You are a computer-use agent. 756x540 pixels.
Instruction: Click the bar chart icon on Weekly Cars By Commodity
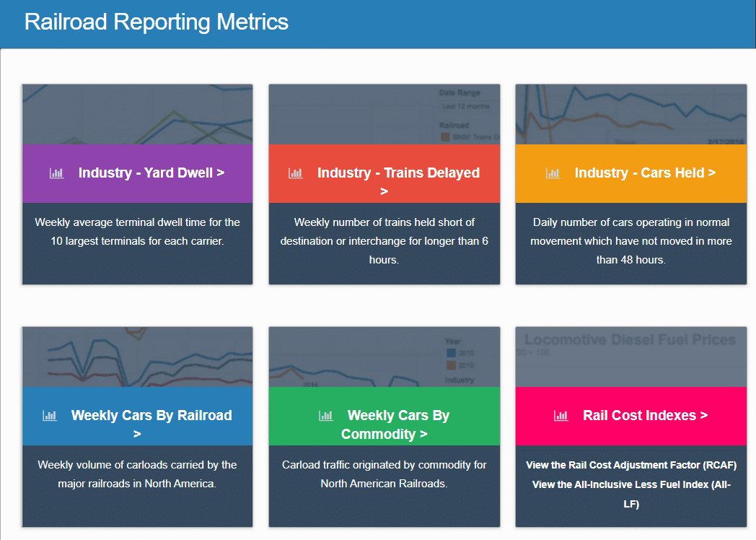(x=325, y=416)
